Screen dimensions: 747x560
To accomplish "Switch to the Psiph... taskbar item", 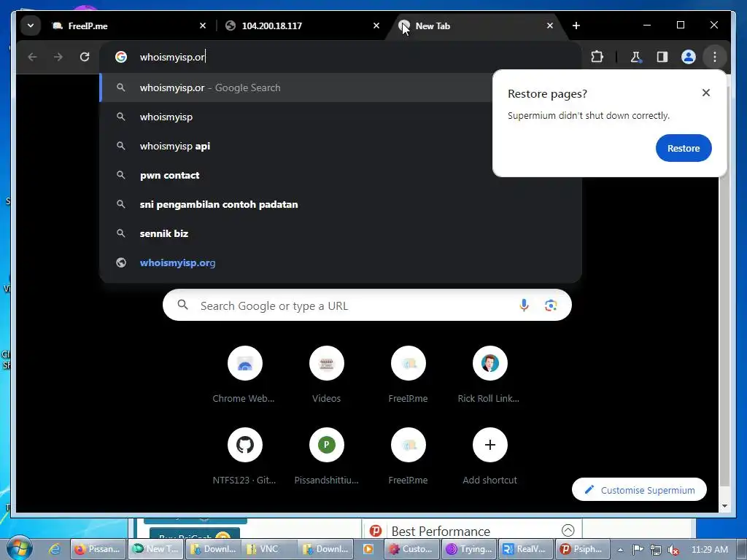I will 582,549.
